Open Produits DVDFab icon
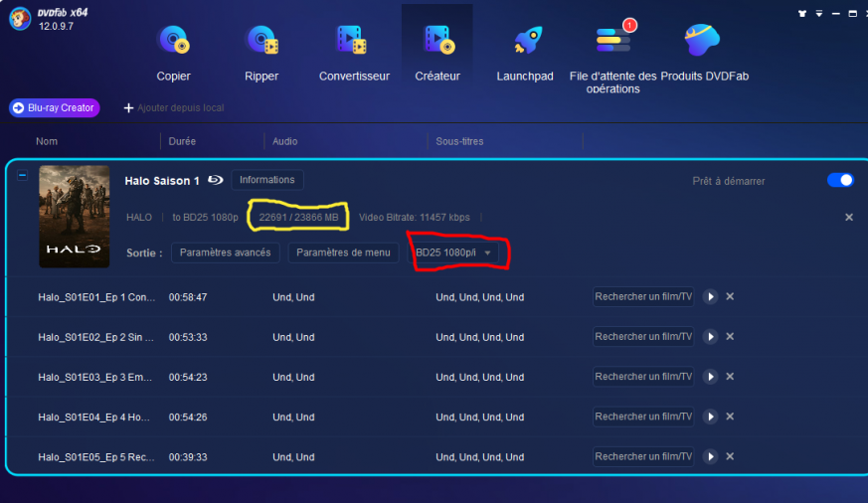Viewport: 868px width, 503px height. click(702, 41)
